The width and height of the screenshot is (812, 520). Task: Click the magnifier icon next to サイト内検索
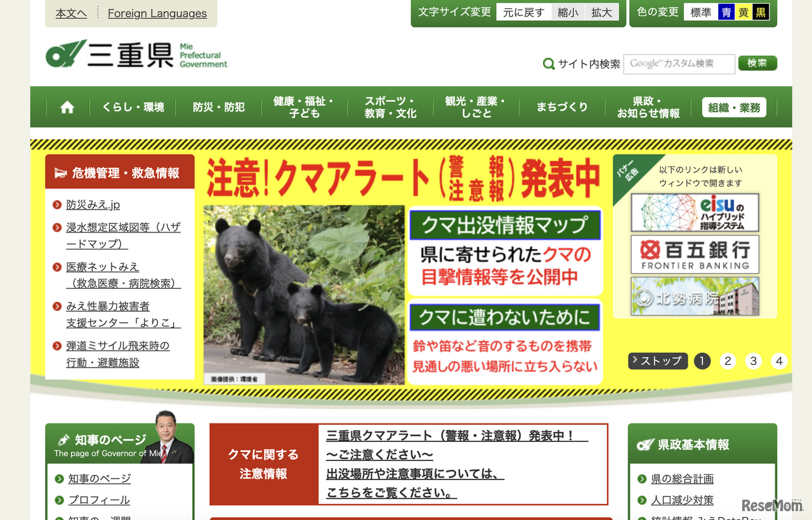tap(548, 63)
